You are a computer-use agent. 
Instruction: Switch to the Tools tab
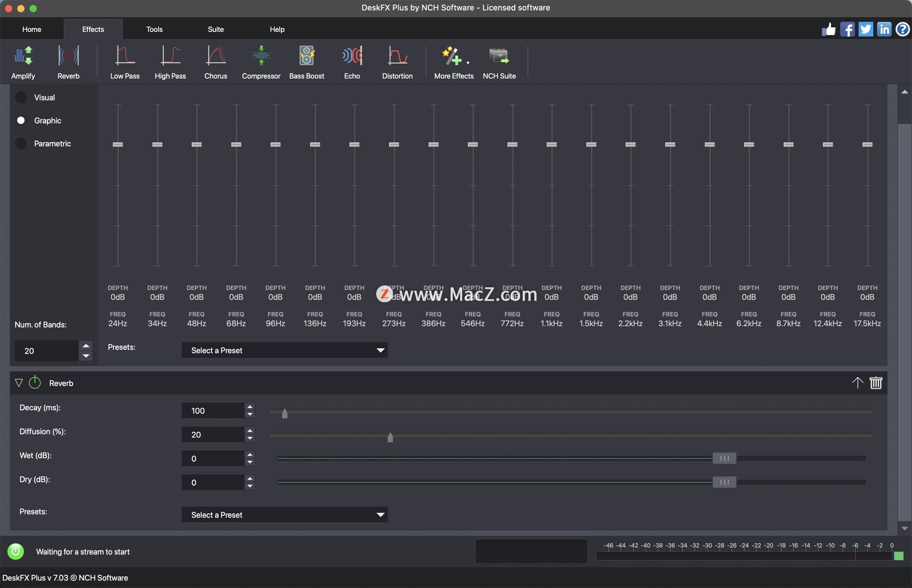[x=154, y=29]
